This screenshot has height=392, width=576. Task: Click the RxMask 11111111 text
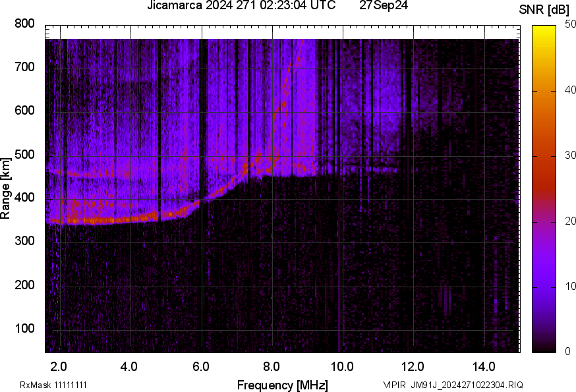pos(53,385)
